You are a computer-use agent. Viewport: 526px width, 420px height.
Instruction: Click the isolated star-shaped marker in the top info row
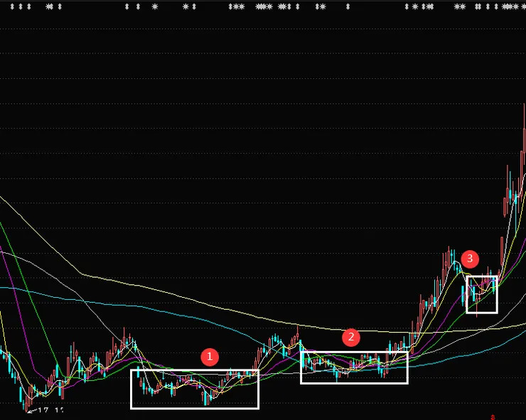[155, 6]
